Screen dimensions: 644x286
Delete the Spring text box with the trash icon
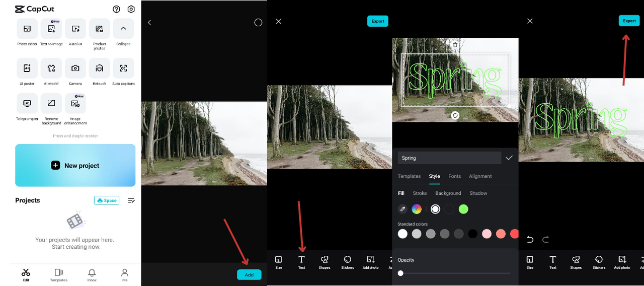tap(455, 45)
